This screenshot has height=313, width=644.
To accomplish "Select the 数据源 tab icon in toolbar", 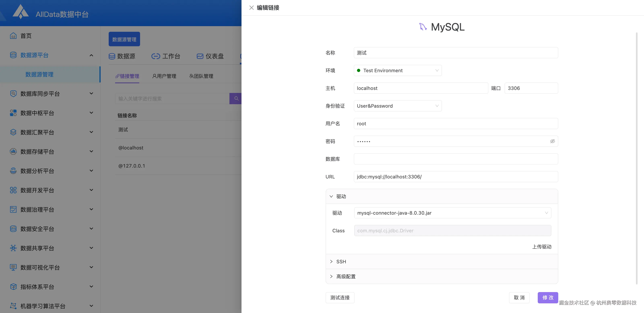I will (x=112, y=56).
